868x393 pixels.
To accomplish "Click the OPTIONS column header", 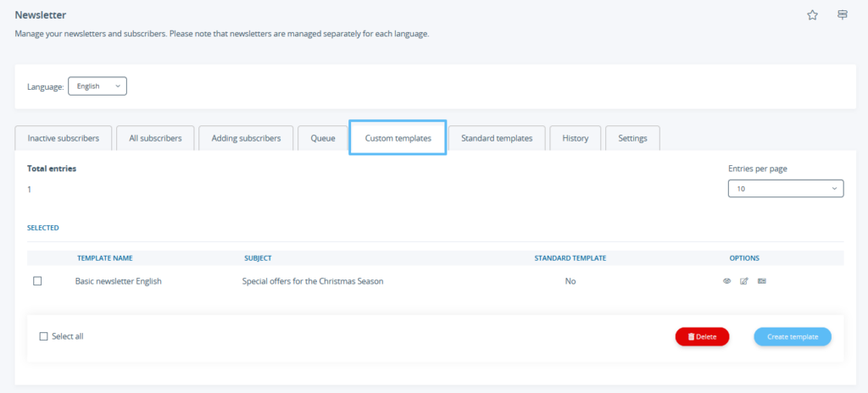I will 744,258.
